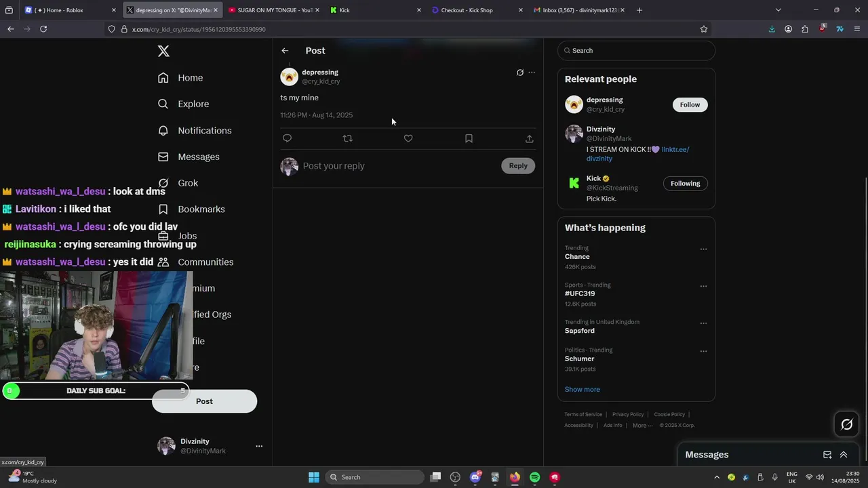
Task: Click the X logo in sidebar
Action: [163, 52]
